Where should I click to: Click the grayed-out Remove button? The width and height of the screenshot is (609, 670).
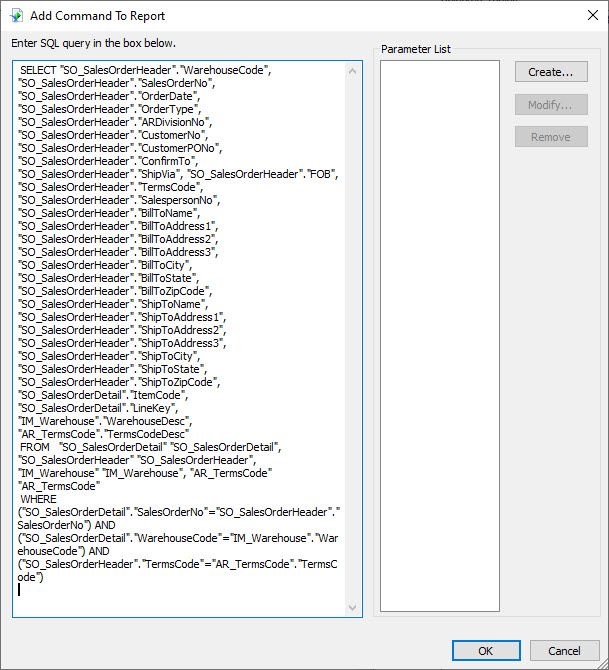tap(551, 137)
